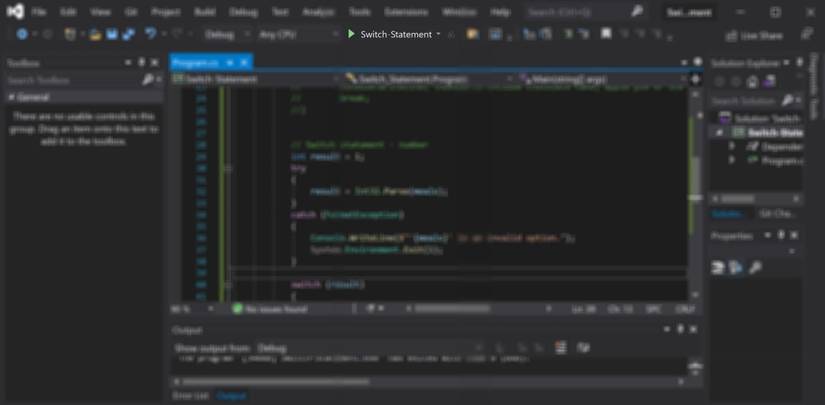The image size is (825, 405).
Task: Click the wrench icon in Properties panel
Action: click(x=756, y=268)
